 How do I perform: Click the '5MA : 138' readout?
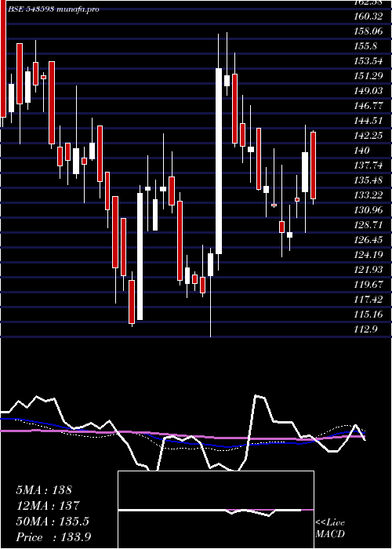click(x=44, y=490)
